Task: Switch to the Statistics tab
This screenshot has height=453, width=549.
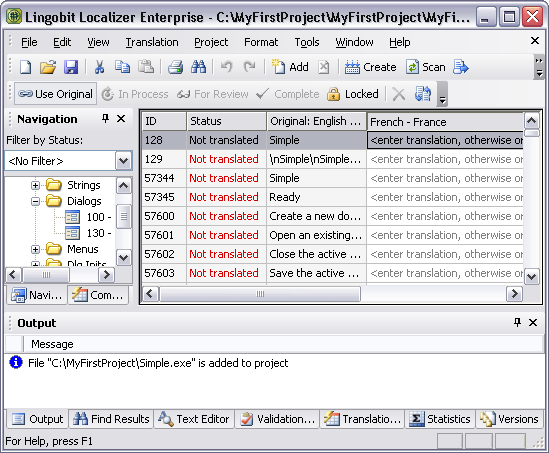Action: 440,419
